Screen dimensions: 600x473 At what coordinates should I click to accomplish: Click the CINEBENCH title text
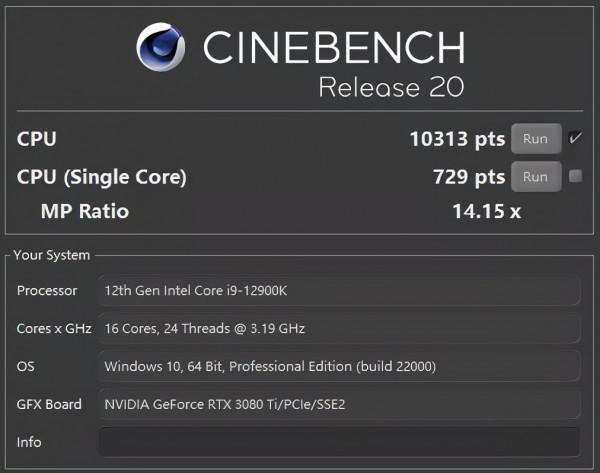334,47
